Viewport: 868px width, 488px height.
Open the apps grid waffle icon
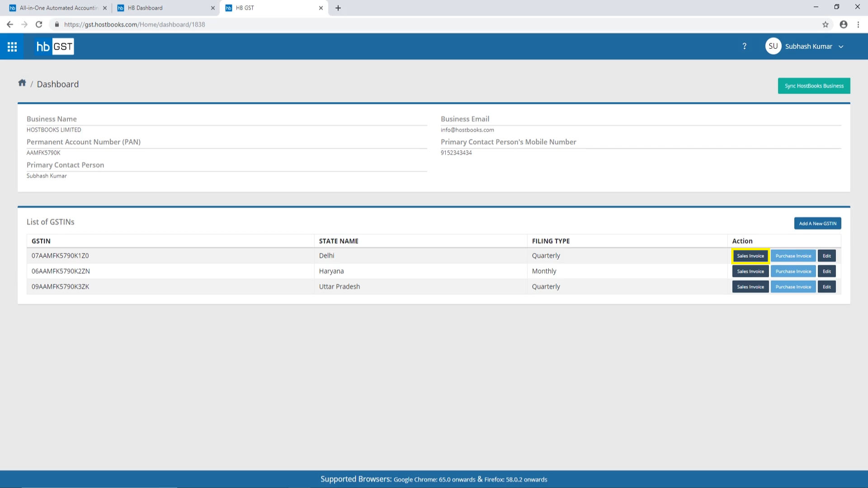pyautogui.click(x=12, y=46)
